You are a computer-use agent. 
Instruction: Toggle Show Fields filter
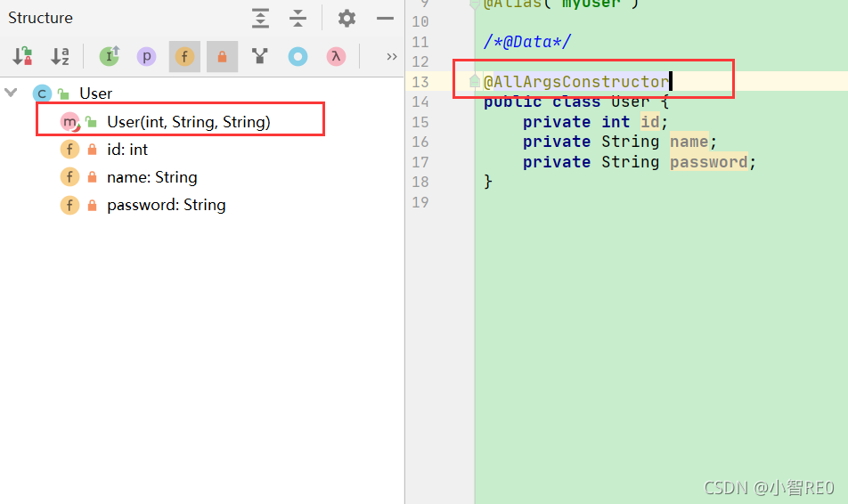(184, 56)
